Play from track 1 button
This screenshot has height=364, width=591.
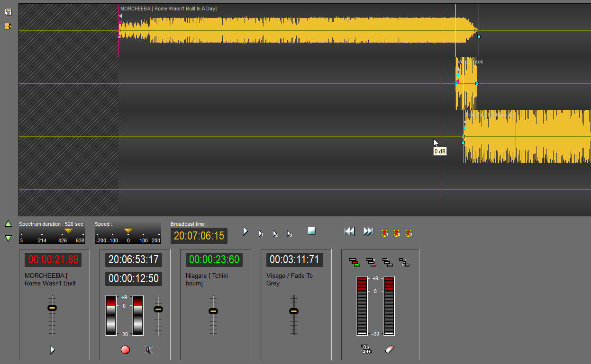[261, 233]
